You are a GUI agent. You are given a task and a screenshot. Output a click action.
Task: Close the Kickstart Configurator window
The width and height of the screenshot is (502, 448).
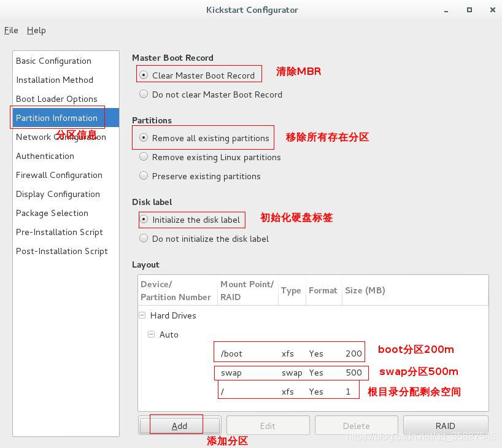(x=493, y=10)
